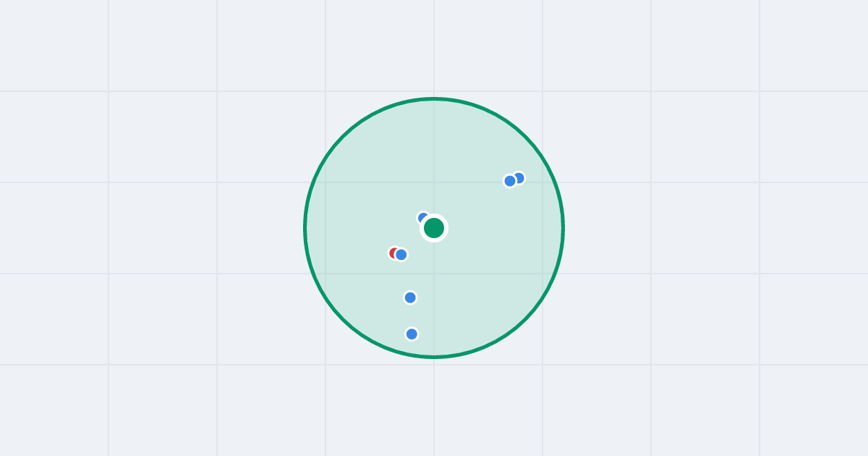The height and width of the screenshot is (456, 868).
Task: Click the large green center marker
Action: click(x=434, y=228)
